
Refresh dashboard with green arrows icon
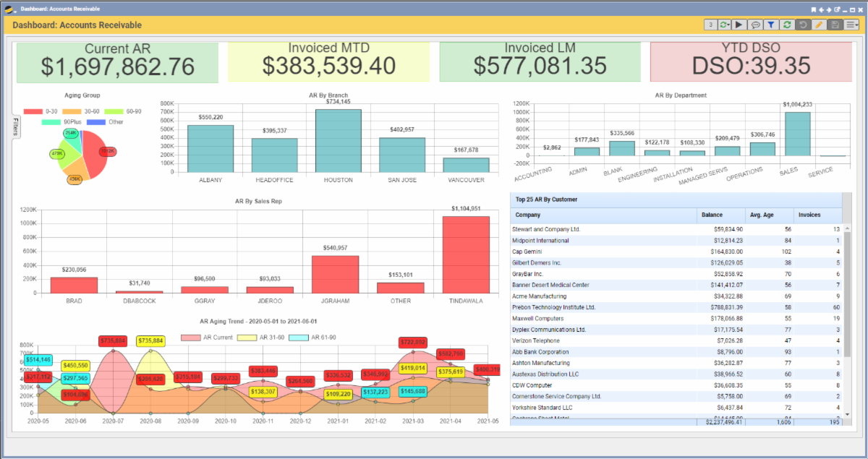click(x=787, y=25)
